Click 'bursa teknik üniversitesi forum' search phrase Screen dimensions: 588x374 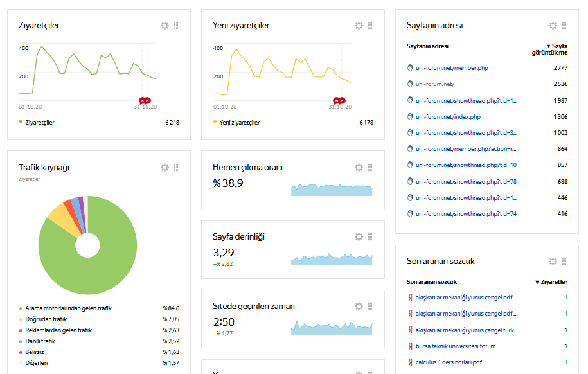[x=456, y=346]
